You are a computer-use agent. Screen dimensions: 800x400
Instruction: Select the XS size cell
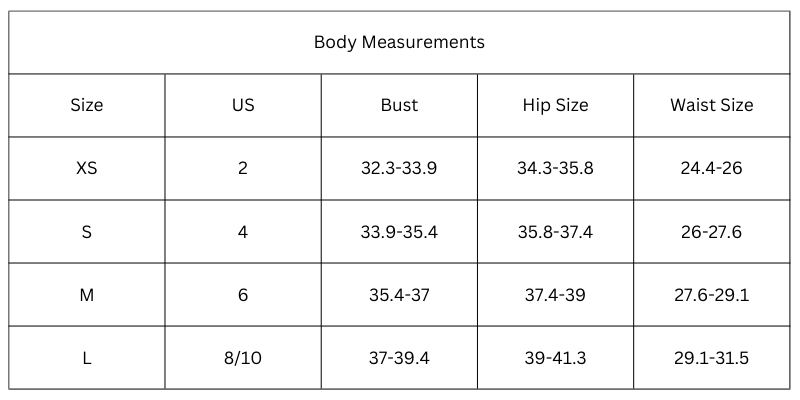point(87,168)
